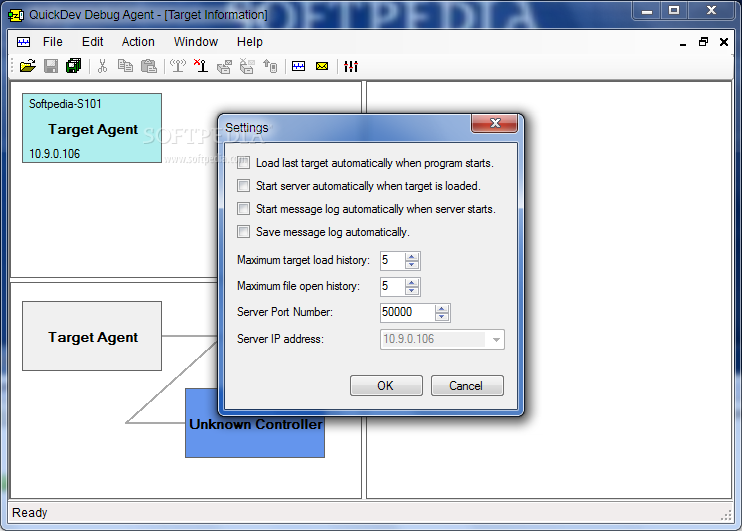The image size is (742, 531).
Task: Click the Paste clipboard icon
Action: pyautogui.click(x=149, y=66)
